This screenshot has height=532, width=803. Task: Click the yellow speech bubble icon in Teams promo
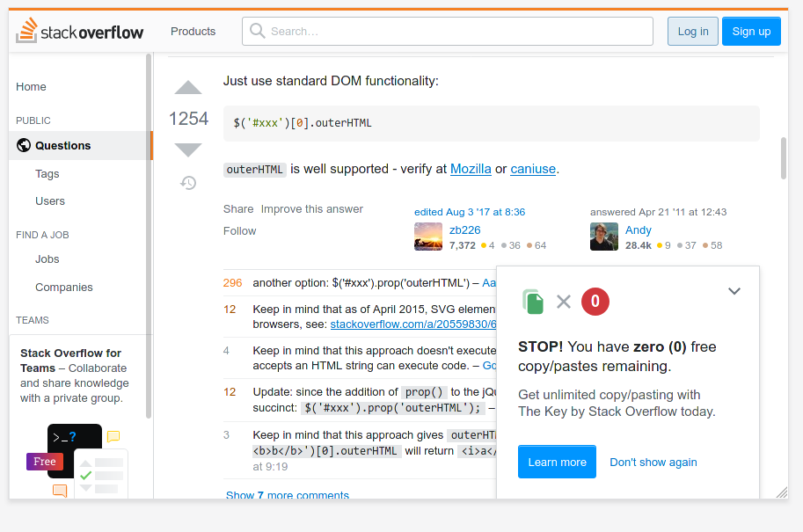coord(113,436)
